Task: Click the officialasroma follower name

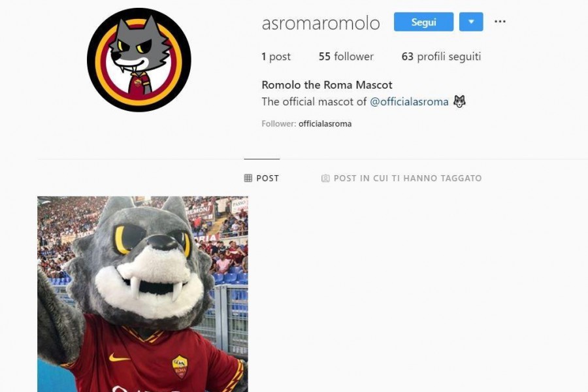Action: pos(325,123)
